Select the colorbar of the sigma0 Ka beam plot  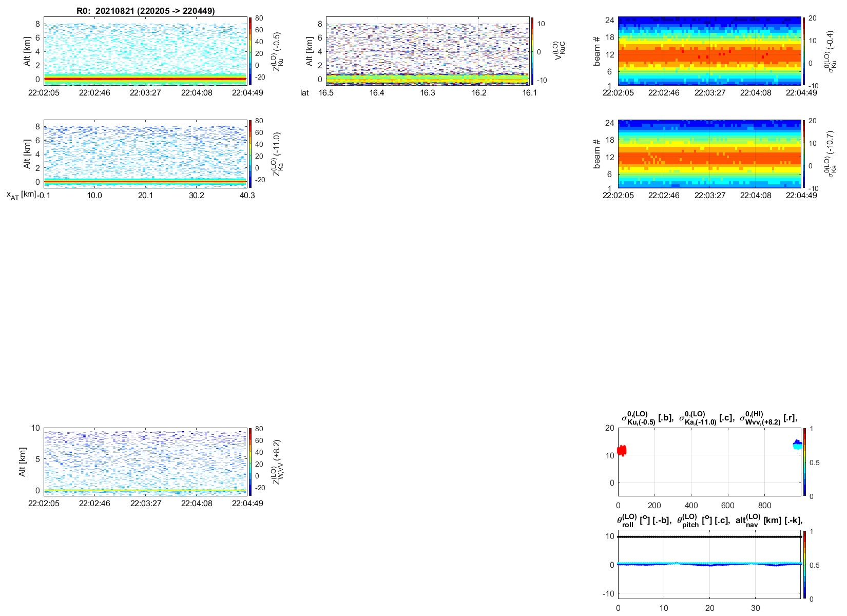click(804, 153)
